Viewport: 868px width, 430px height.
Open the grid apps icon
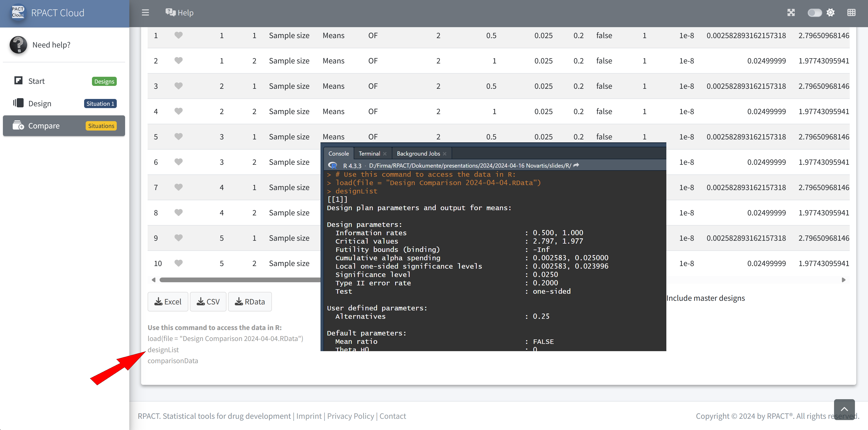851,13
